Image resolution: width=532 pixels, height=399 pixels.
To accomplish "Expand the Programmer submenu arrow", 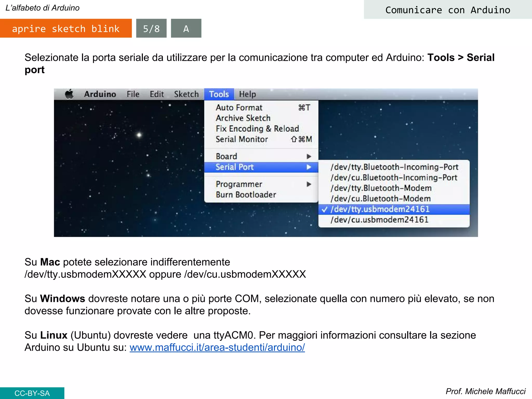I will 309,184.
